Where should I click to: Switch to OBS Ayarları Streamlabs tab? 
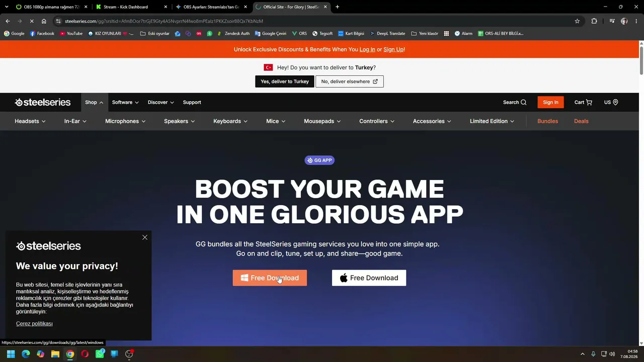click(211, 7)
